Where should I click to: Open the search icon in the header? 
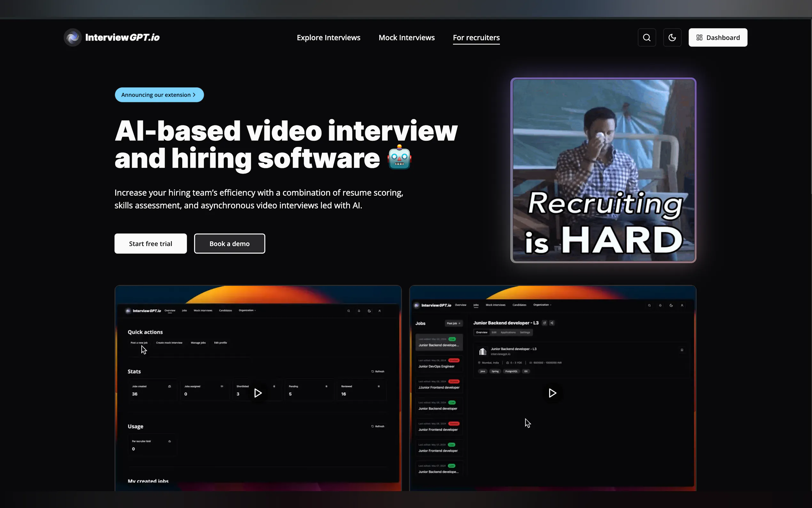point(646,38)
